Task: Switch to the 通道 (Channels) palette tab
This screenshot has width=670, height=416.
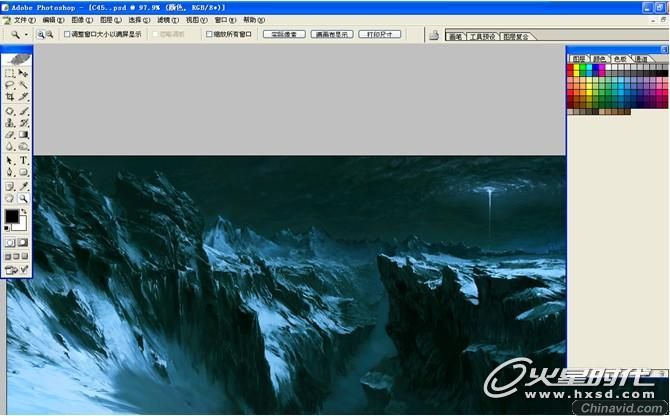Action: pos(641,59)
